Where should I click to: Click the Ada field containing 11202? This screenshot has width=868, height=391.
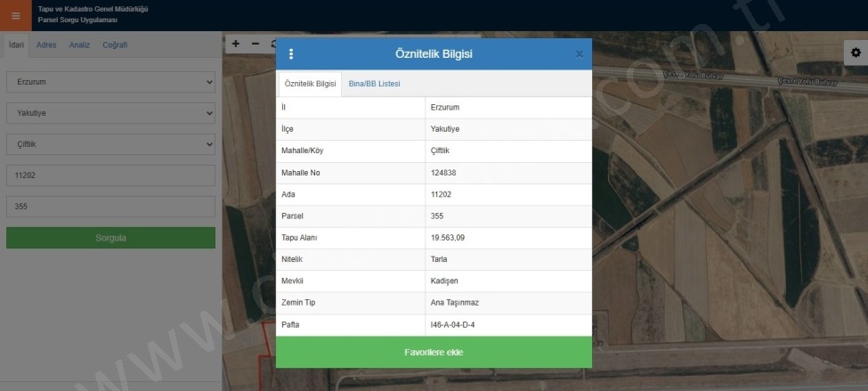tap(110, 175)
